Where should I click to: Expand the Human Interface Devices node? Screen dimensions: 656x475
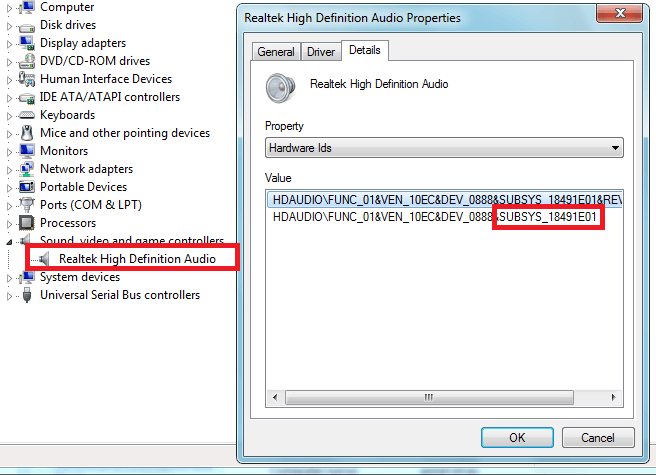click(x=9, y=80)
